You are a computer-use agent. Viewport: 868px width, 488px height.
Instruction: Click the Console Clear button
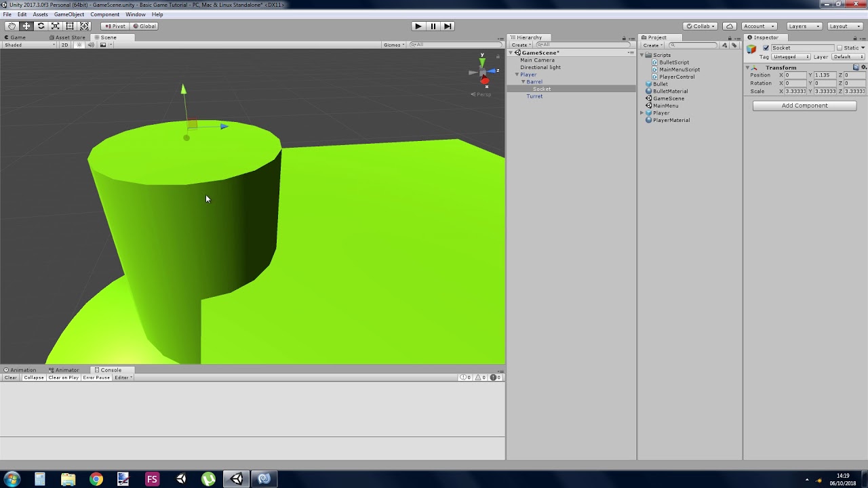tap(11, 378)
